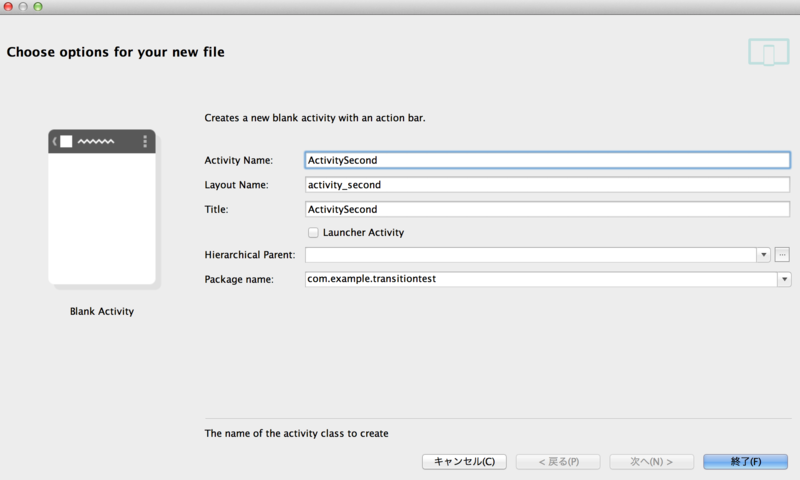Click the device icon in wizard header
Image resolution: width=800 pixels, height=480 pixels.
(x=769, y=52)
